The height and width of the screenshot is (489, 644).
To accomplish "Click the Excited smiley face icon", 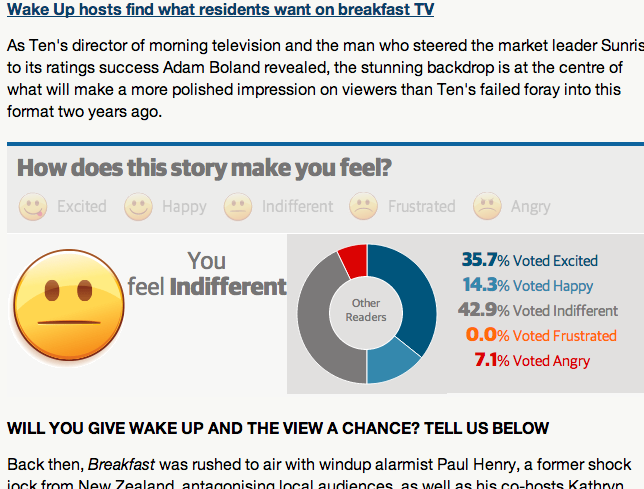I will [33, 207].
